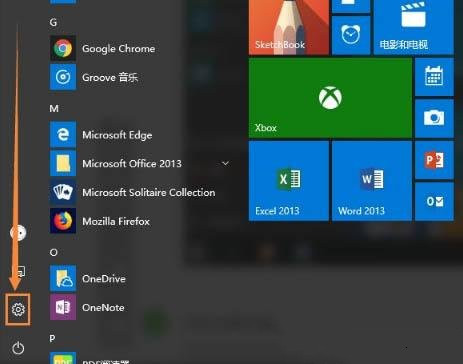
Task: Open the PowerPoint small tile
Action: [x=434, y=160]
